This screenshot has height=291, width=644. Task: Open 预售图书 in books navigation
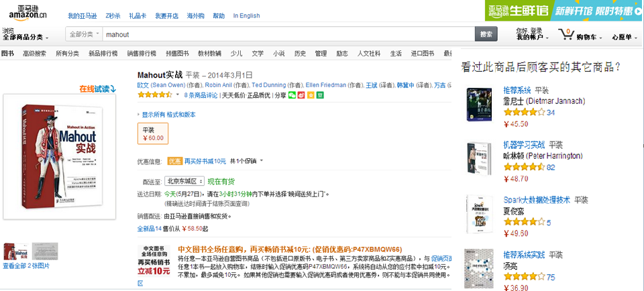click(177, 54)
